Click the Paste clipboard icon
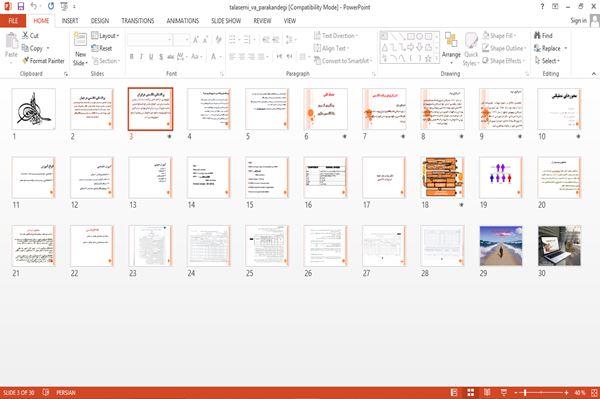The height and width of the screenshot is (399, 600). (11, 40)
